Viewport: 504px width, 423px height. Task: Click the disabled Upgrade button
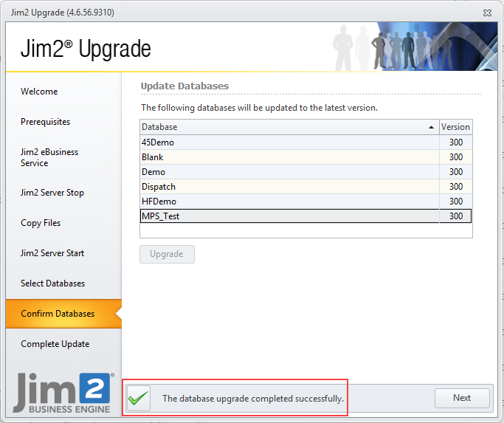(167, 254)
